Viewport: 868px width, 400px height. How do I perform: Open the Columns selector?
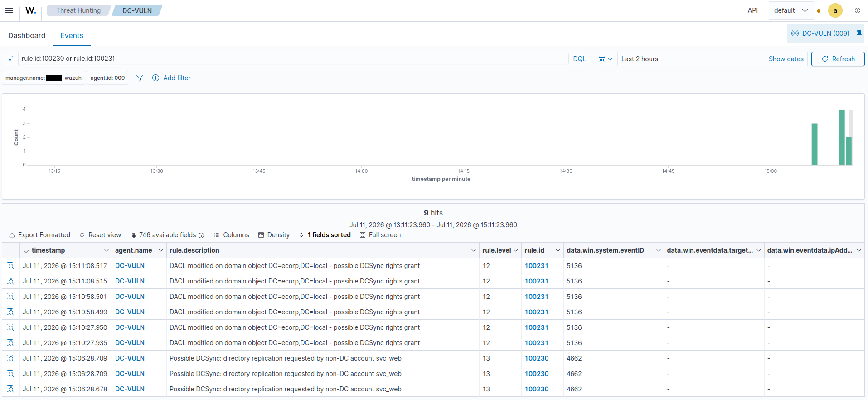[232, 235]
